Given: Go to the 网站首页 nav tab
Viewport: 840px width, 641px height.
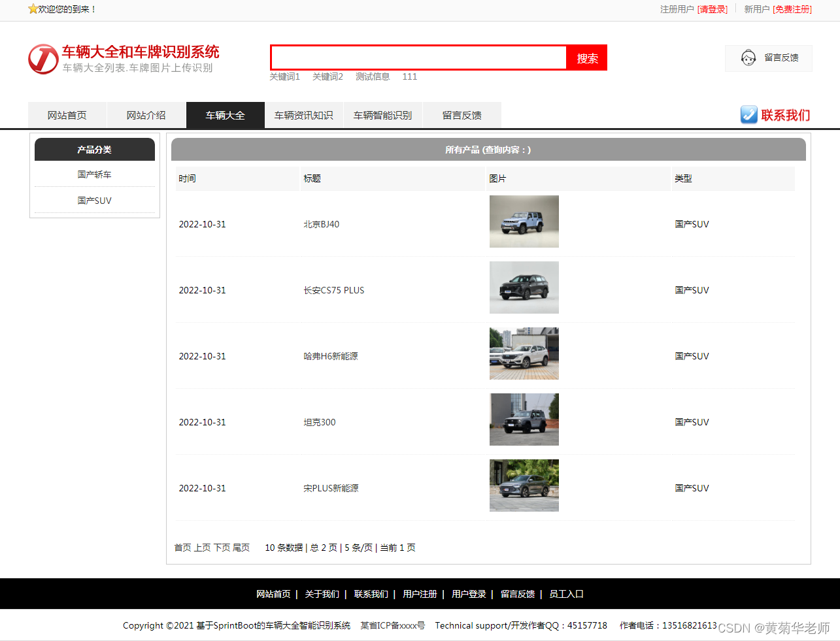Looking at the screenshot, I should [67, 115].
